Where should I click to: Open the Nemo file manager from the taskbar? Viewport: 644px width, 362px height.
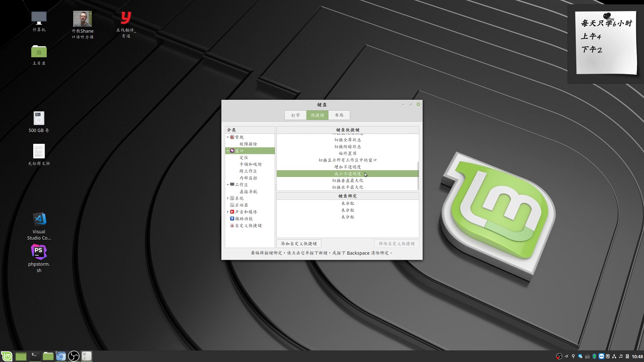click(x=48, y=356)
